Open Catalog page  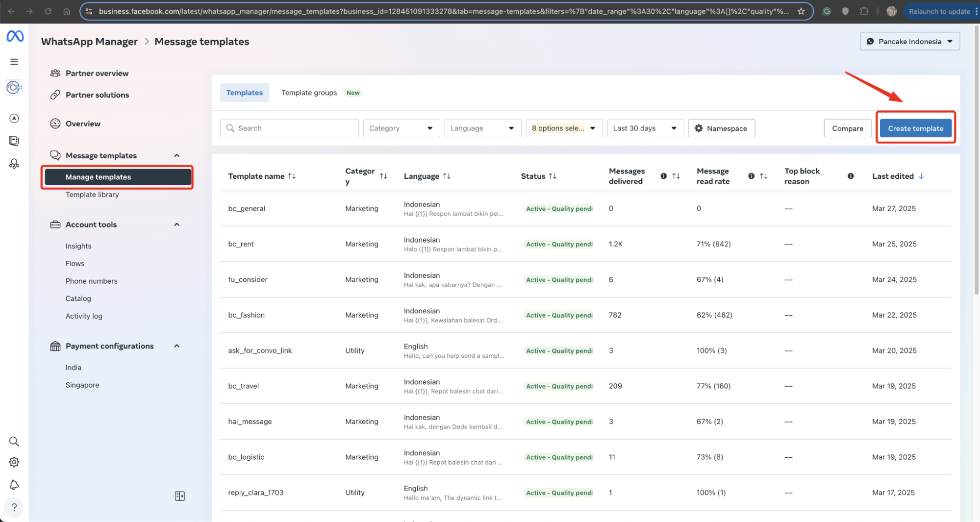pyautogui.click(x=78, y=298)
